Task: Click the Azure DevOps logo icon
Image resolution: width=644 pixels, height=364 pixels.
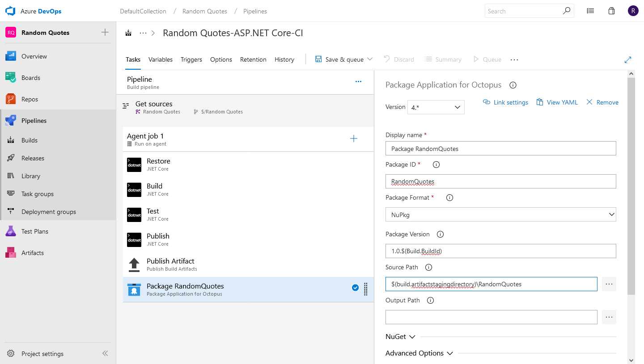Action: 10,11
